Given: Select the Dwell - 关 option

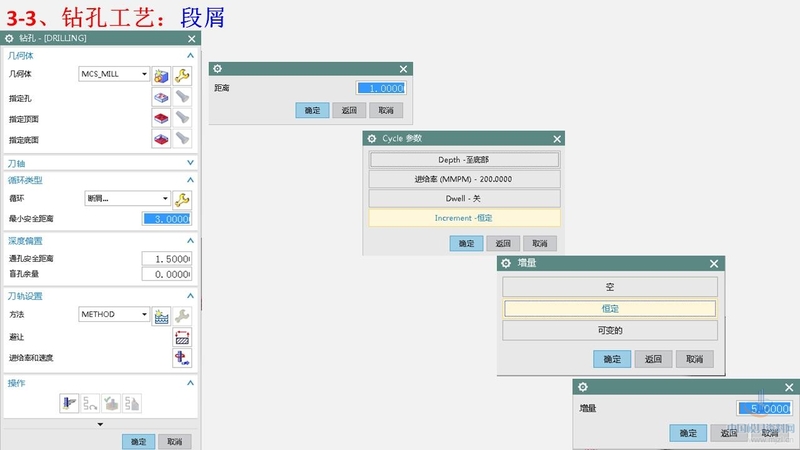Looking at the screenshot, I should point(464,198).
